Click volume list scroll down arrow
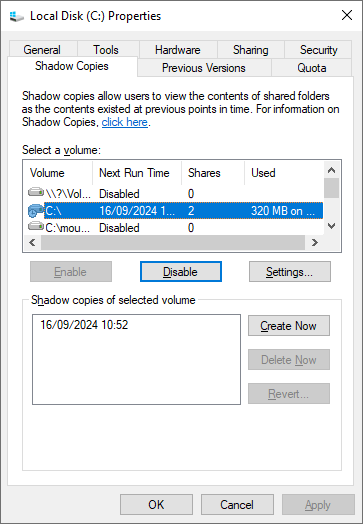This screenshot has width=363, height=524. point(331,226)
